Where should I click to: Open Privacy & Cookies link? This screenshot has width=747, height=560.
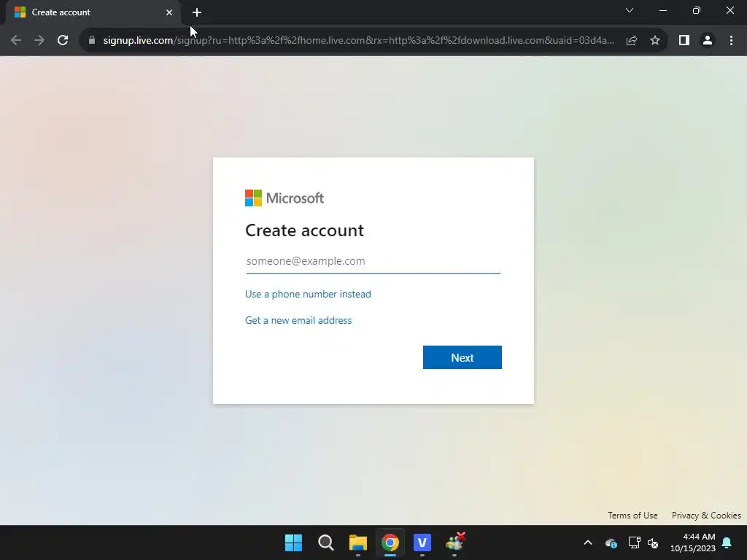(x=706, y=516)
